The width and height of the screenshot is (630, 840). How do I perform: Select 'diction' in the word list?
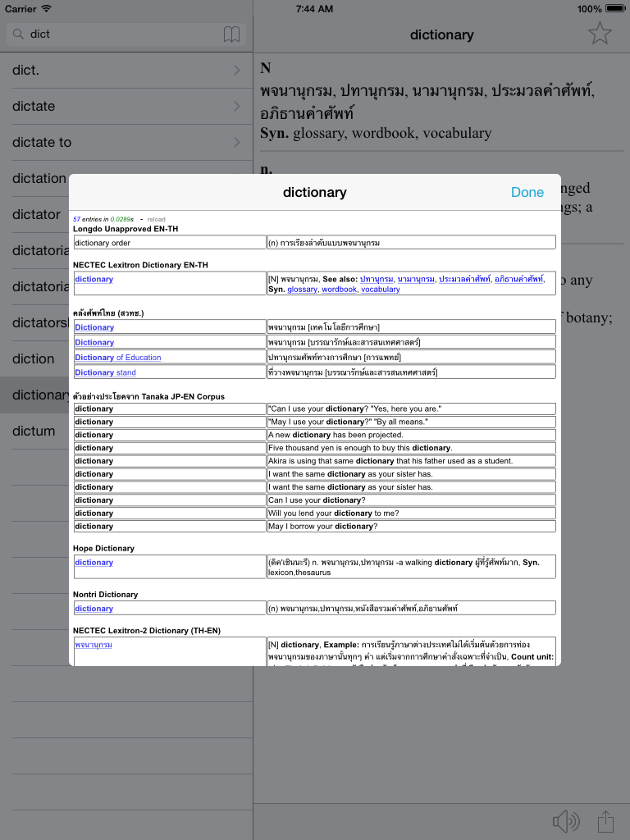pos(33,358)
